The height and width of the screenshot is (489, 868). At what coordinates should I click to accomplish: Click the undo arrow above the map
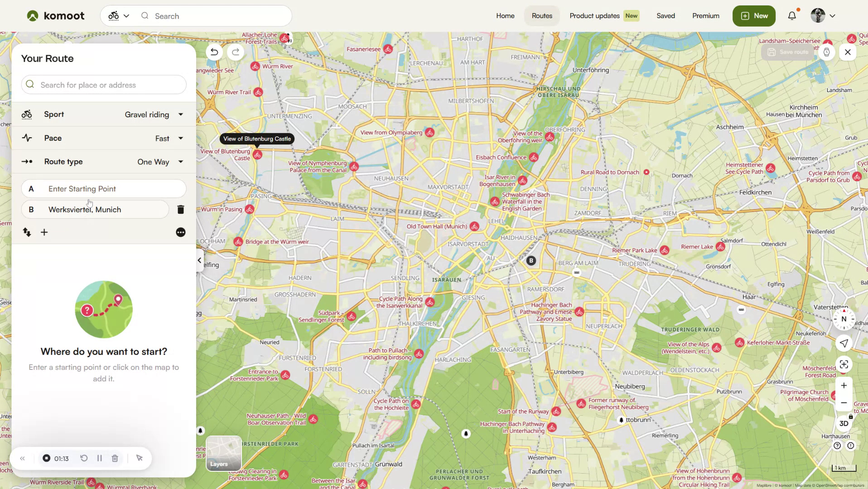point(213,52)
